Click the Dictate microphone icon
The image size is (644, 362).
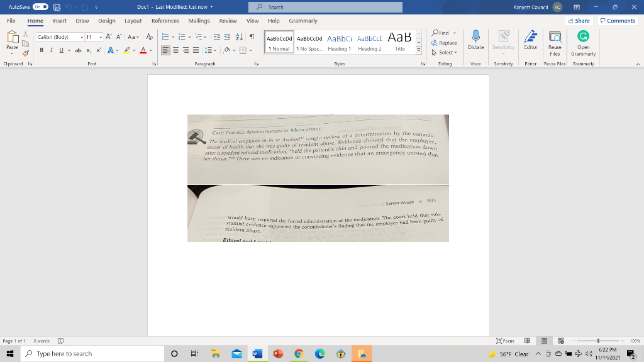click(475, 36)
